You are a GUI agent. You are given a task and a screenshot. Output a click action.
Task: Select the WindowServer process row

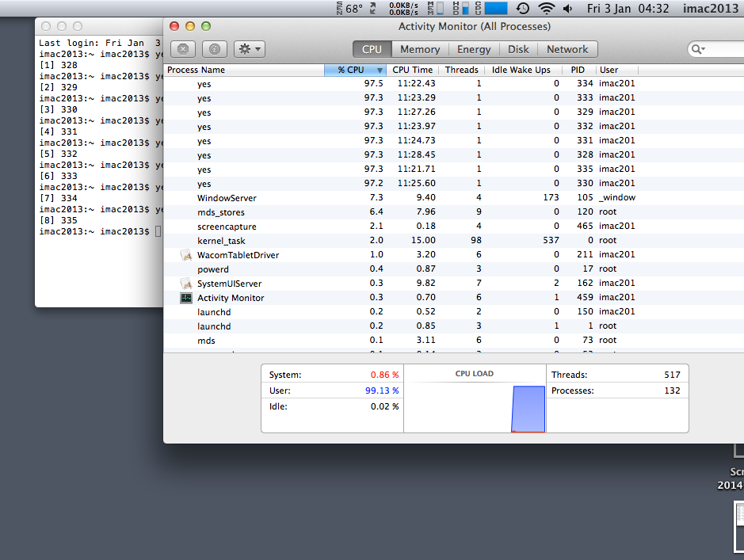(454, 197)
